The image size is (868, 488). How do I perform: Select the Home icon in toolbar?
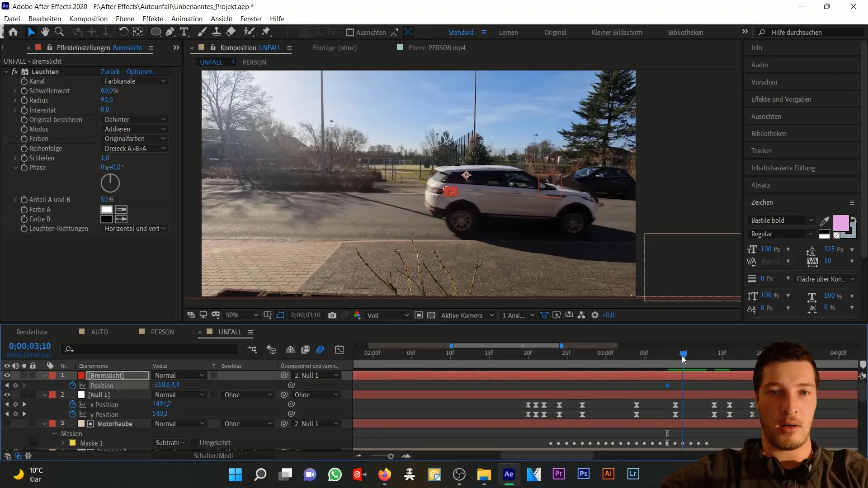[13, 32]
